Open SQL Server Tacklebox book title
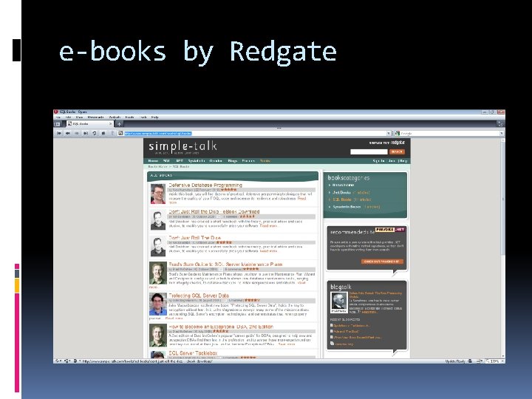 pos(193,353)
